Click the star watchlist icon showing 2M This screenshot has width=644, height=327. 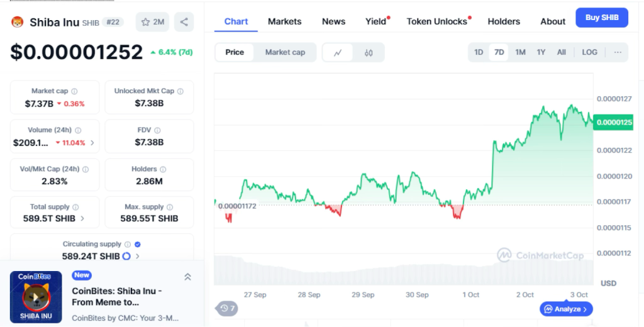click(152, 22)
